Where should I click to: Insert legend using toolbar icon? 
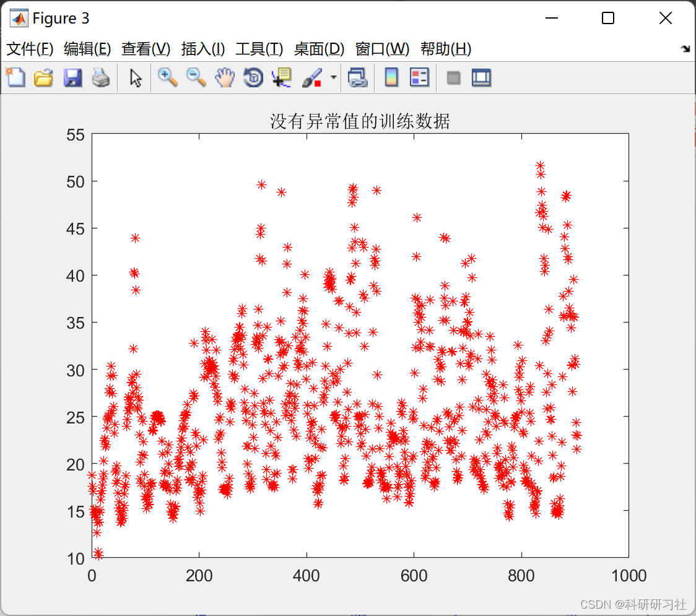pos(419,77)
